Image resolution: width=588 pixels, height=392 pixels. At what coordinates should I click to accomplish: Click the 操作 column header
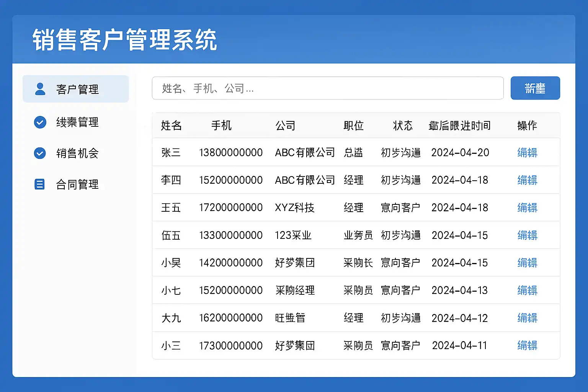point(527,126)
